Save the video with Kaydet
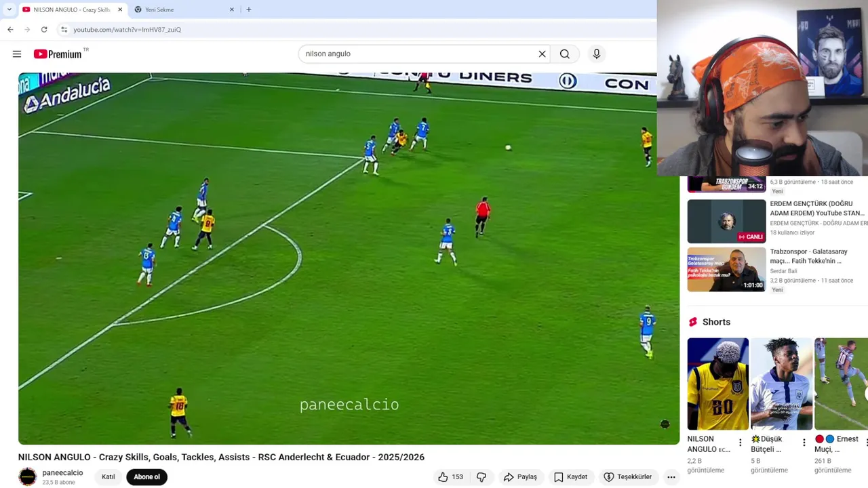The width and height of the screenshot is (868, 488). [x=570, y=477]
